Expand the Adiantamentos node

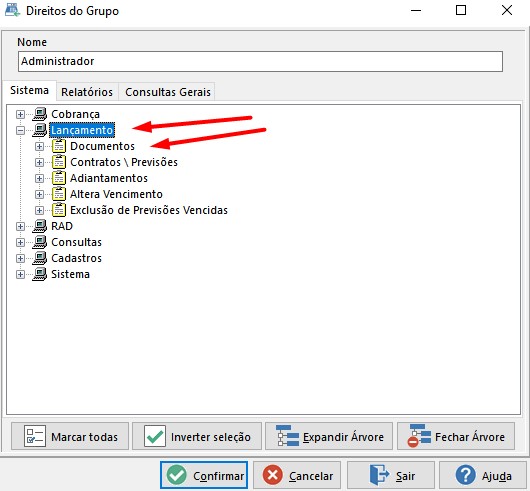click(39, 178)
